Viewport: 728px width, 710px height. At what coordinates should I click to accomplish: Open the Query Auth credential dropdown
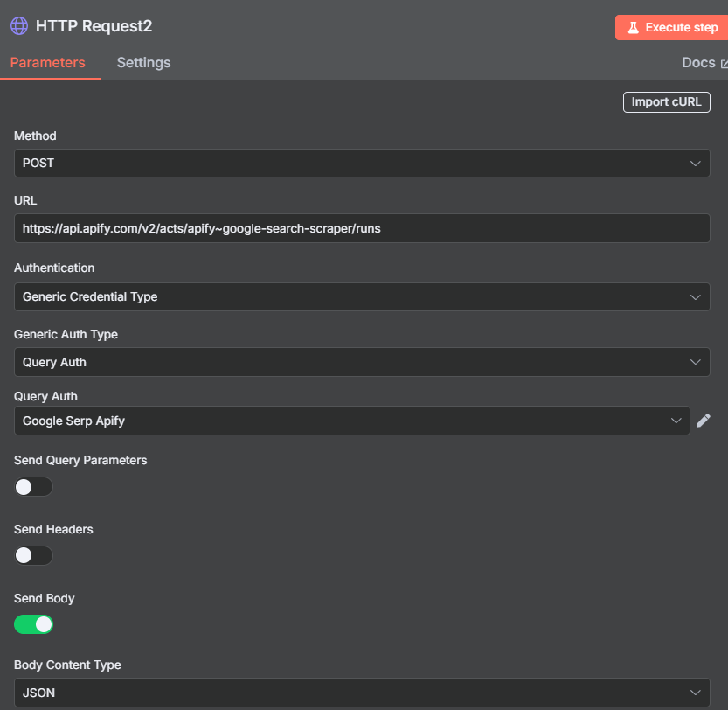pos(352,421)
